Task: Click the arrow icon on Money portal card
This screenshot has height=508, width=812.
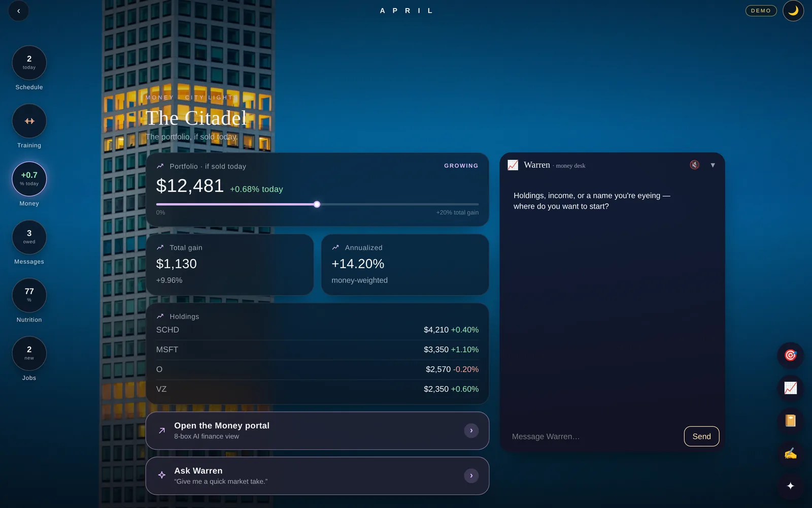Action: (162, 430)
